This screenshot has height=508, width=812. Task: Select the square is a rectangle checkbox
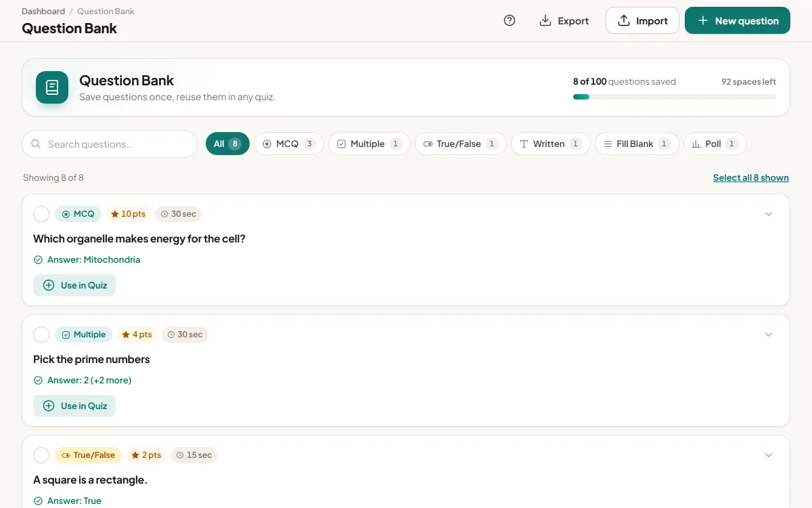click(41, 455)
